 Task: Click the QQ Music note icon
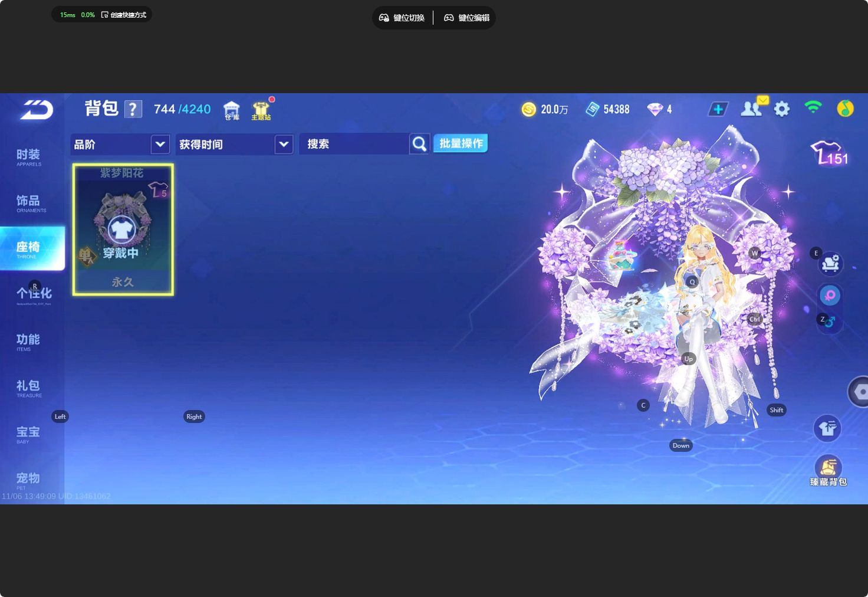pos(845,109)
